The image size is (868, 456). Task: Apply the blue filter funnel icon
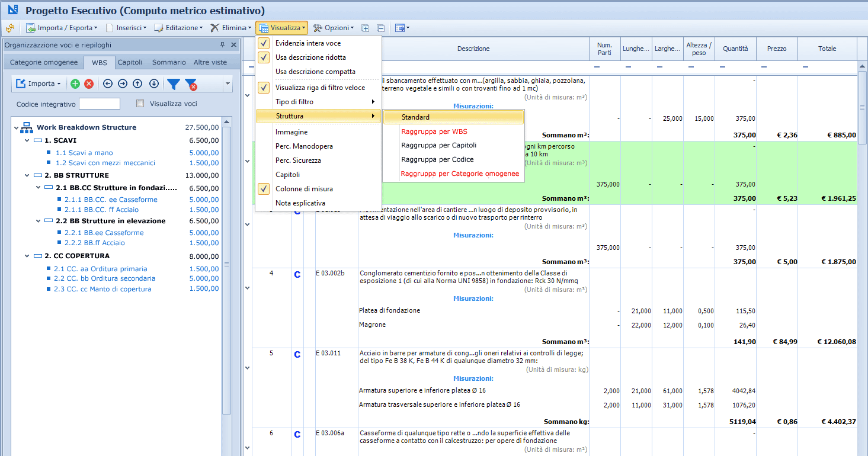point(173,84)
